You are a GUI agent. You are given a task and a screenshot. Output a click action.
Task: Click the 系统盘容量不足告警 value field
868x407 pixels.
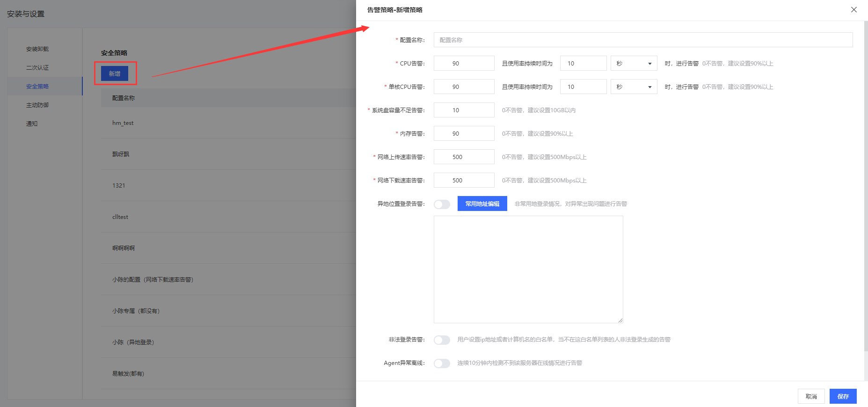coord(464,110)
